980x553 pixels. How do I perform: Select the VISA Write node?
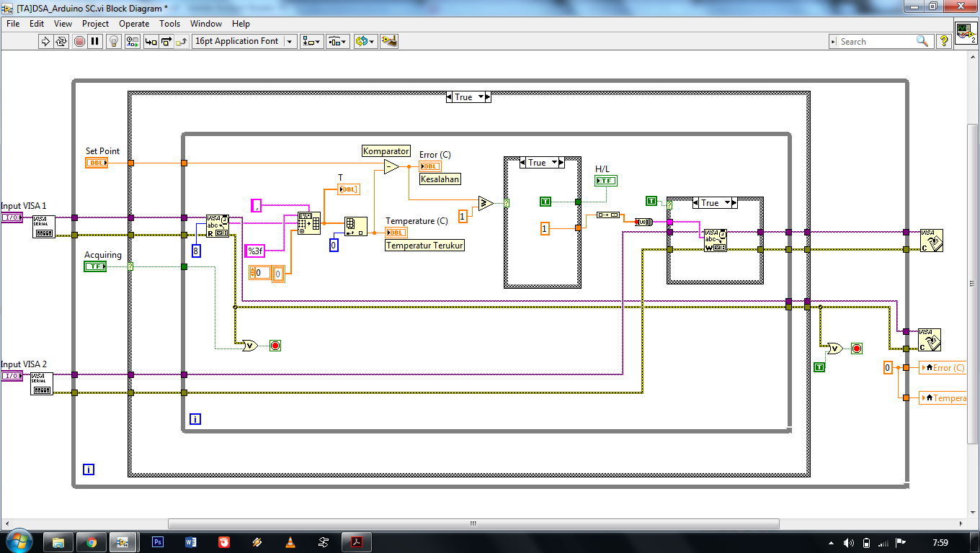716,240
